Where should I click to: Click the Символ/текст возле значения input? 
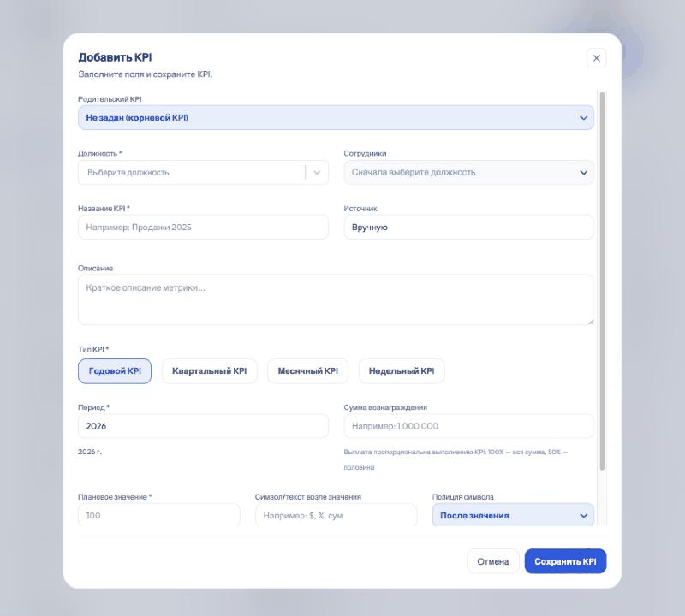336,515
